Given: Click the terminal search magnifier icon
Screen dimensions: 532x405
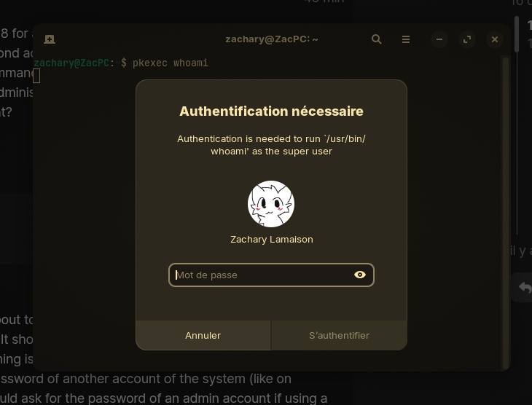Looking at the screenshot, I should pos(376,39).
